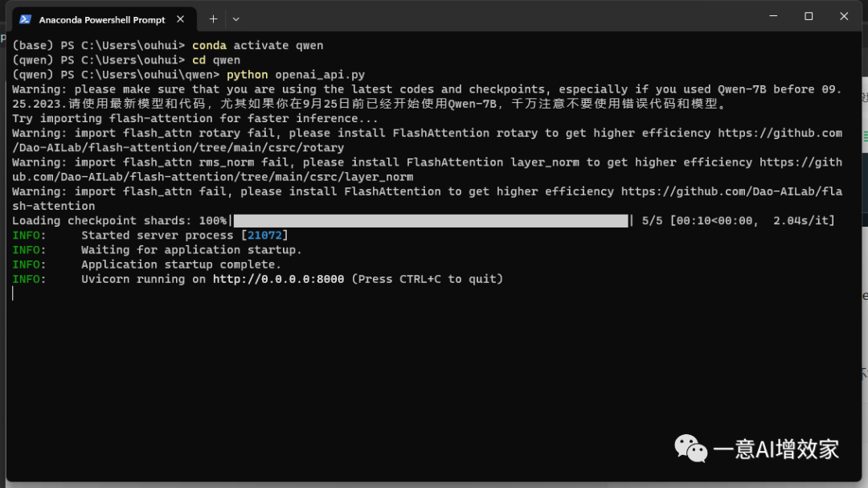Click the 'Loading checkpoint shards: 100%' label
The image size is (868, 488).
[120, 221]
